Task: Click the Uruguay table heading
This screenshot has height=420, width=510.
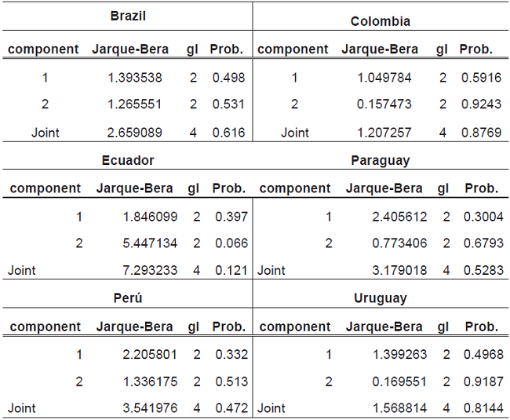Action: coord(381,298)
